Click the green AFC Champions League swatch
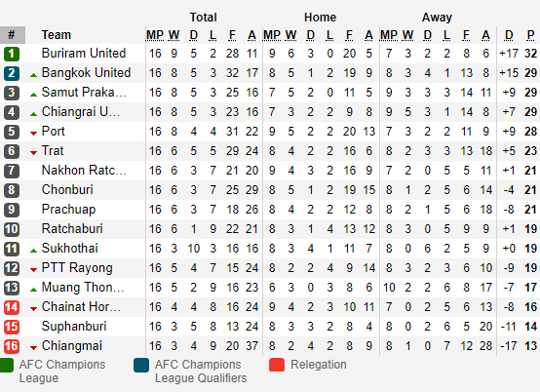Screen dimensions: 540x392 (7, 365)
